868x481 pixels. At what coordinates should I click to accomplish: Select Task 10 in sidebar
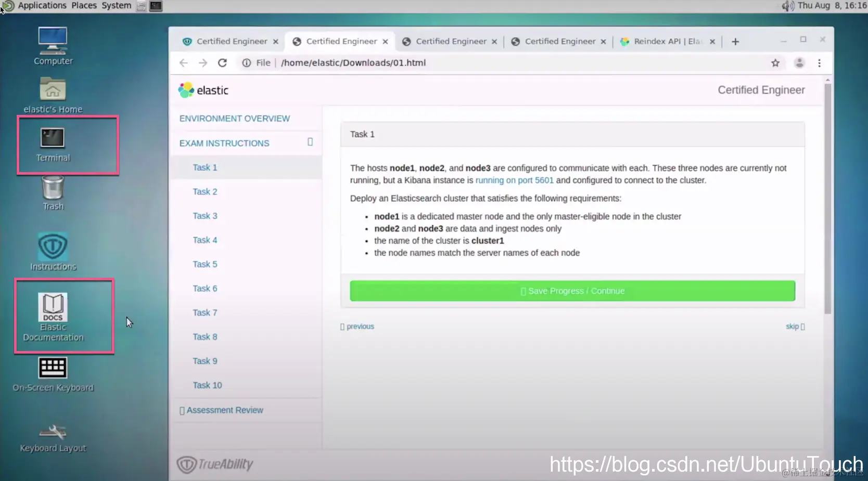pyautogui.click(x=207, y=385)
